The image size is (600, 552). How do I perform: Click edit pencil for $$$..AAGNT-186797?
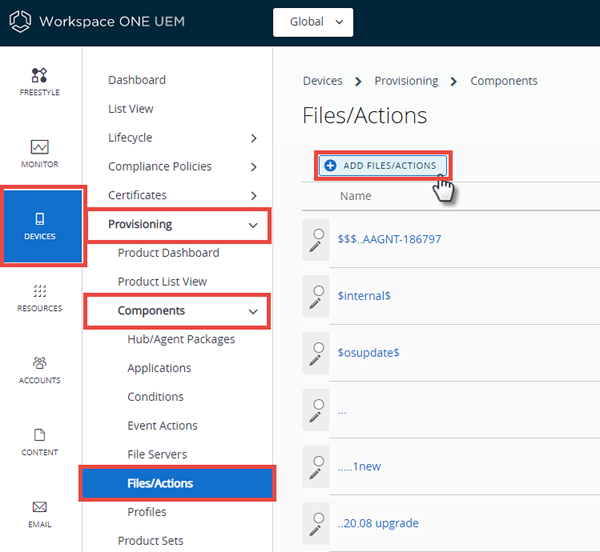315,247
